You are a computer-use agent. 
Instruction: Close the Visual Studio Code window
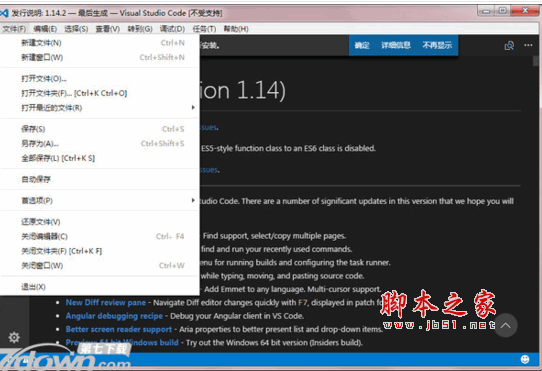coord(525,11)
